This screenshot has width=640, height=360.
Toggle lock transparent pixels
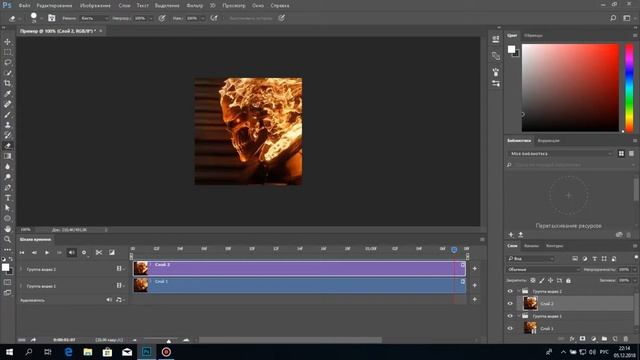click(533, 280)
